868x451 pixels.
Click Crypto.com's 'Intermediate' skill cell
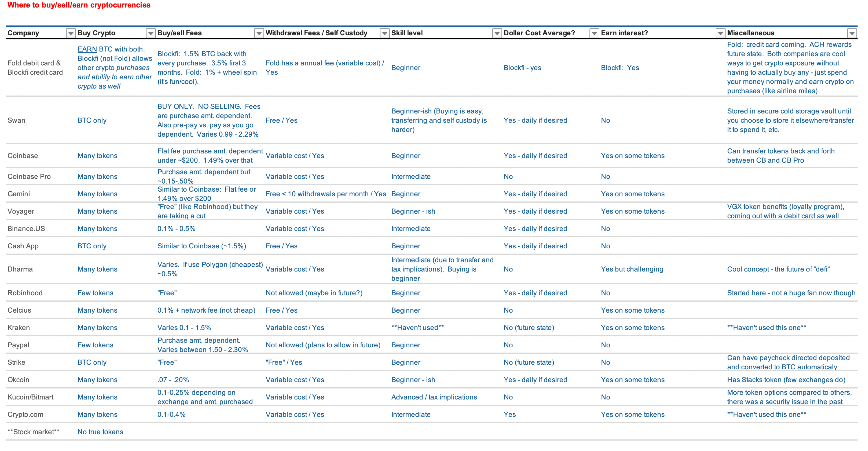(411, 415)
